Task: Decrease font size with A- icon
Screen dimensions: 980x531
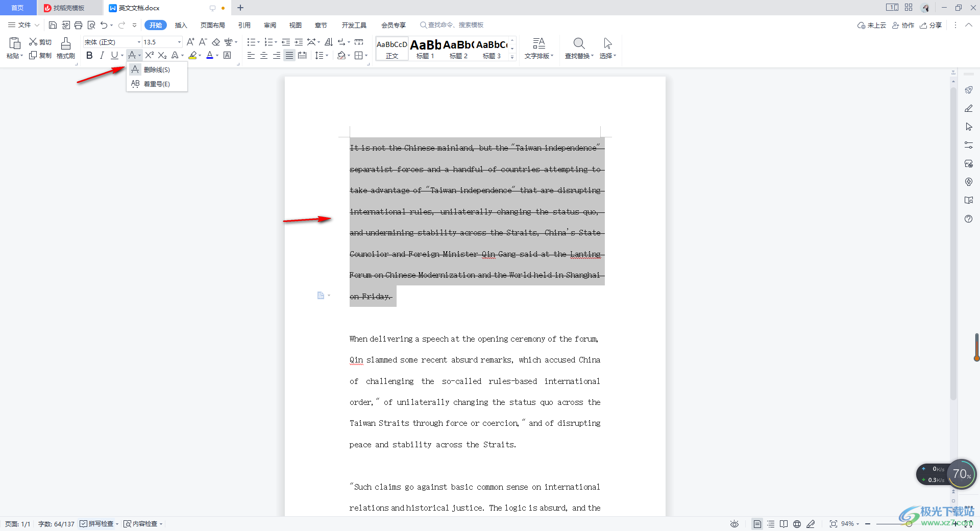Action: pos(203,42)
